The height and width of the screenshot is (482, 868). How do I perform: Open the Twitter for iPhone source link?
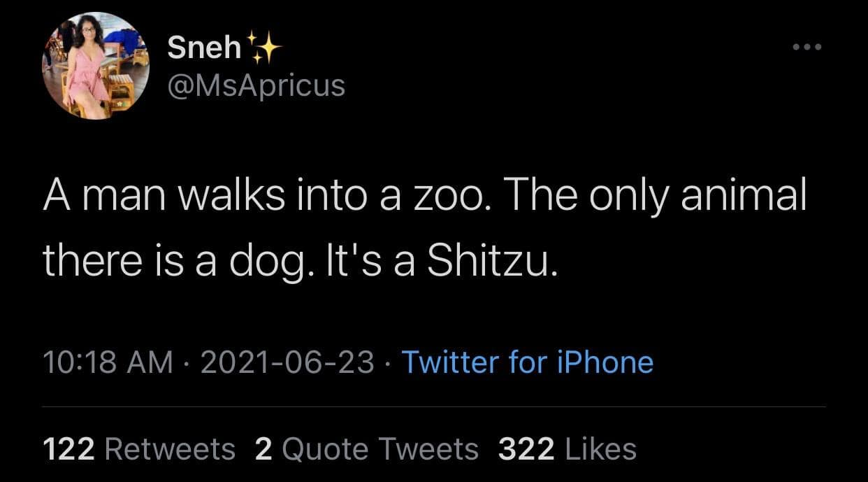click(528, 362)
